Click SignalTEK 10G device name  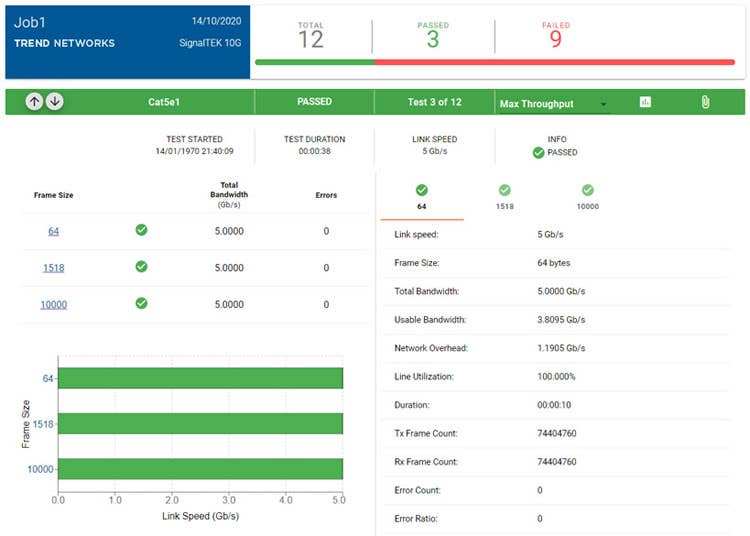click(x=210, y=43)
